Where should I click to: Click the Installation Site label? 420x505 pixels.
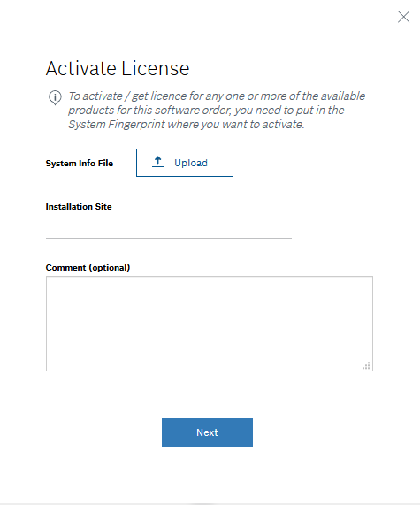point(79,206)
